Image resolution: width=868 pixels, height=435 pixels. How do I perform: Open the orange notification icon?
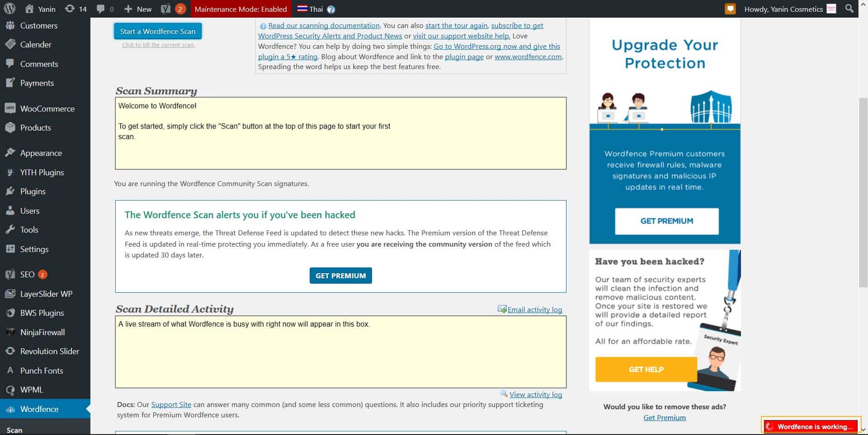pyautogui.click(x=730, y=9)
